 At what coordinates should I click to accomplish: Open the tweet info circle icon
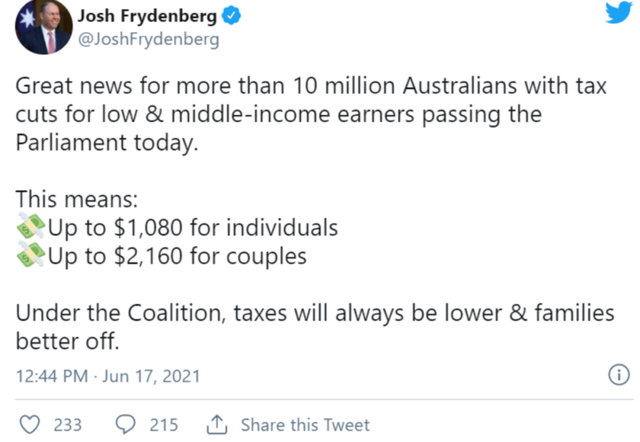coord(618,376)
